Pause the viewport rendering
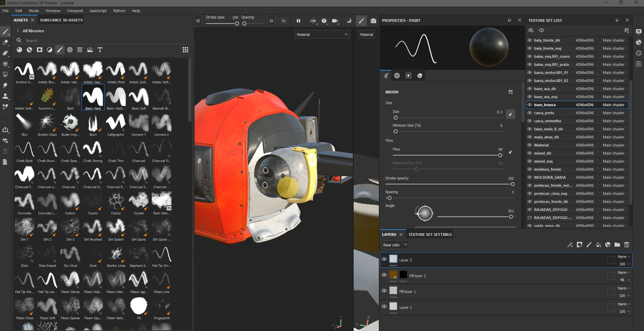Image resolution: width=644 pixels, height=331 pixels. pyautogui.click(x=298, y=21)
